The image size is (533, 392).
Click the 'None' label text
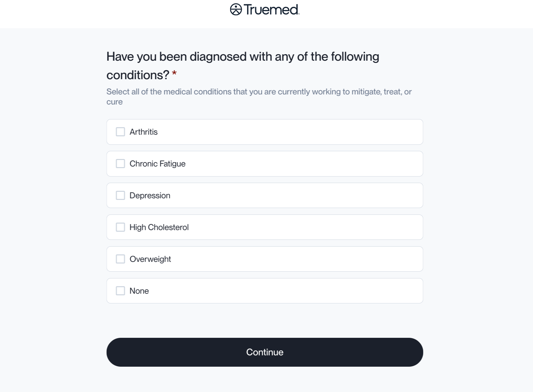pyautogui.click(x=139, y=291)
